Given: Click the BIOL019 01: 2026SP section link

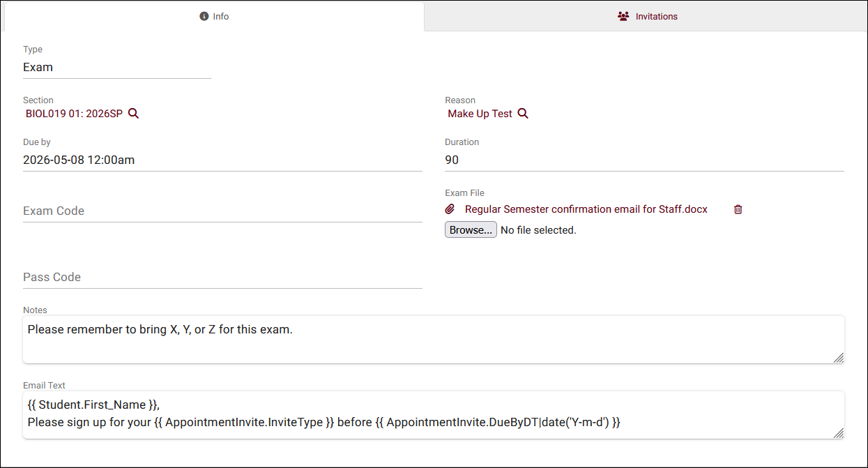Looking at the screenshot, I should point(74,114).
